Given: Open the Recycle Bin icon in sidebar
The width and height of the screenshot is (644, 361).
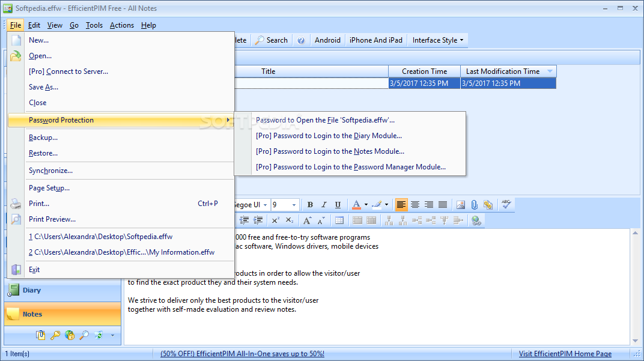Looking at the screenshot, I should coord(99,335).
